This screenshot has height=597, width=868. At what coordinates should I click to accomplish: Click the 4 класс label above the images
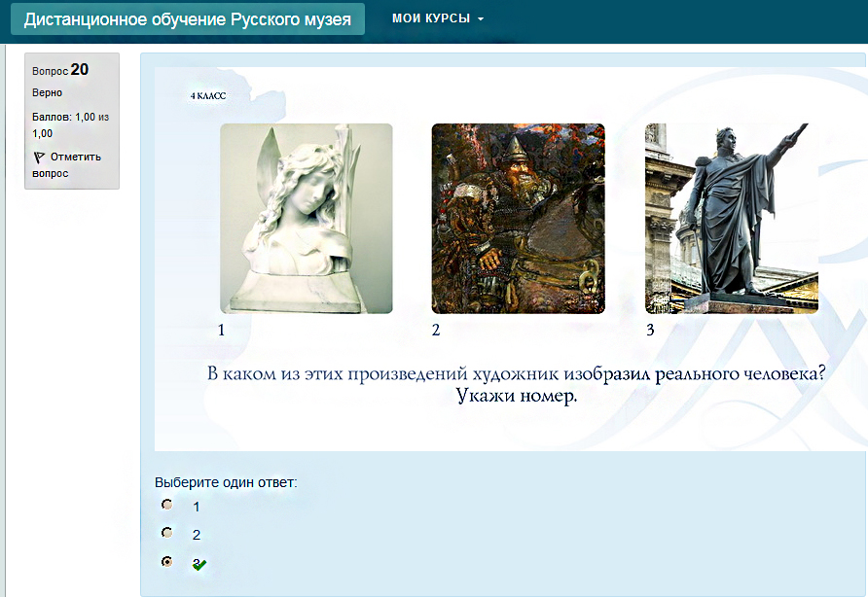point(207,95)
